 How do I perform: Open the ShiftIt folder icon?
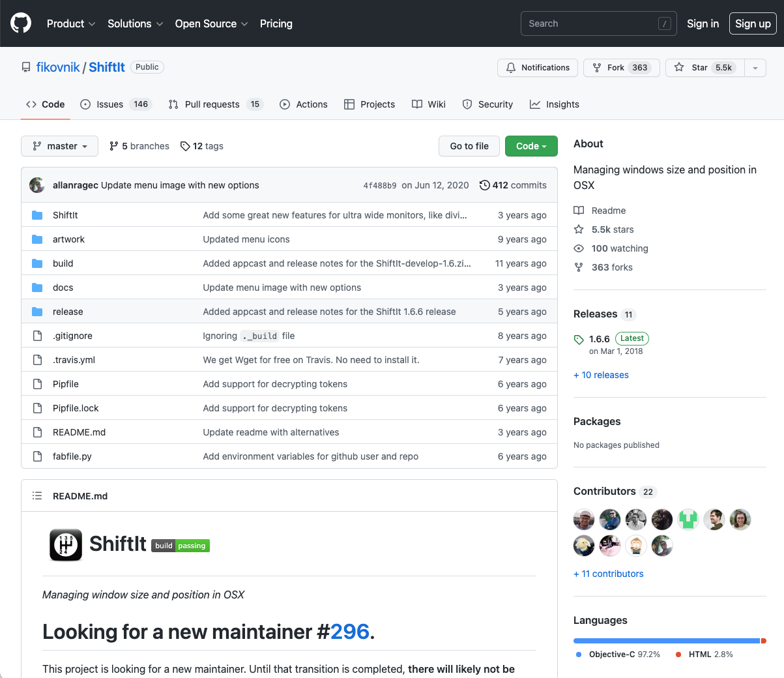tap(37, 215)
